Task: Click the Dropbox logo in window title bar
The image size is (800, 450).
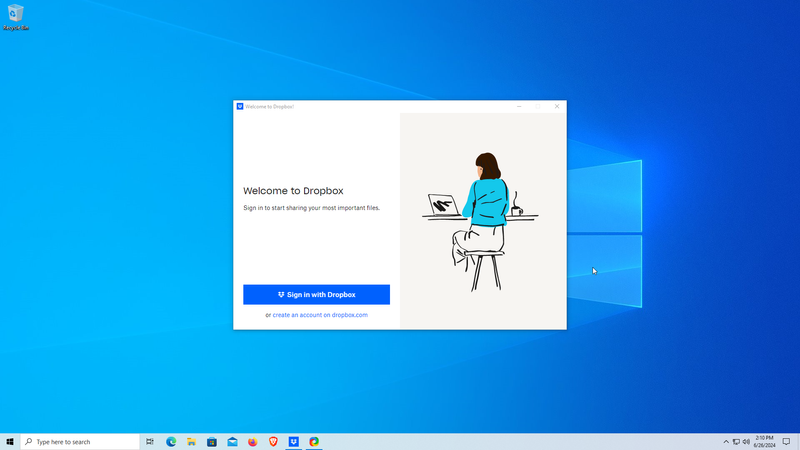Action: (240, 106)
